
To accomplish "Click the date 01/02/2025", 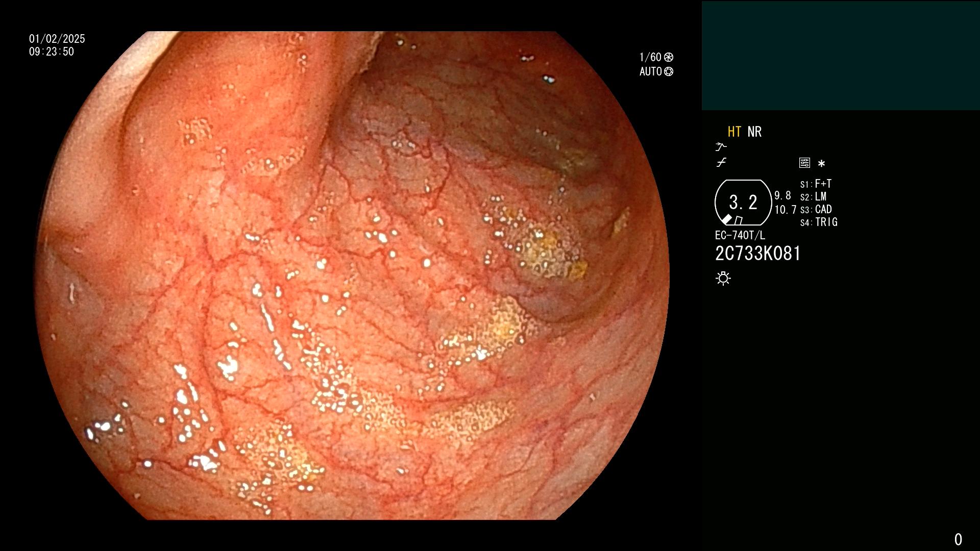I will [57, 39].
